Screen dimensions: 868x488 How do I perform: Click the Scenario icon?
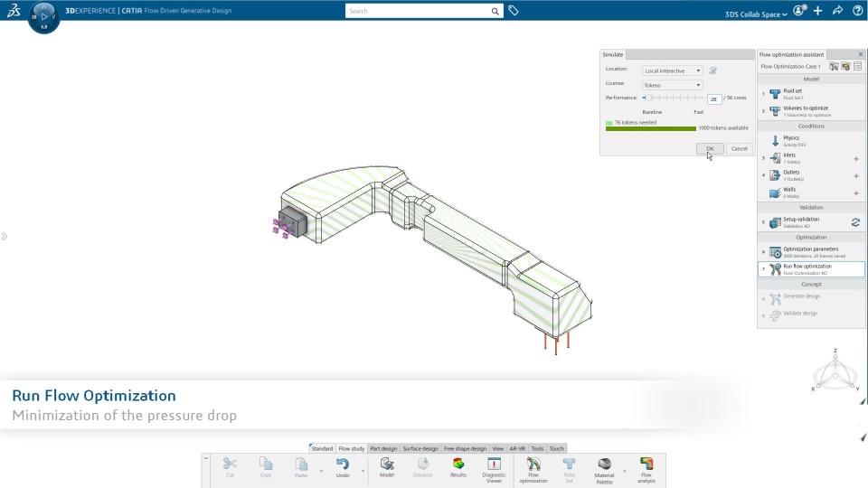(x=422, y=467)
